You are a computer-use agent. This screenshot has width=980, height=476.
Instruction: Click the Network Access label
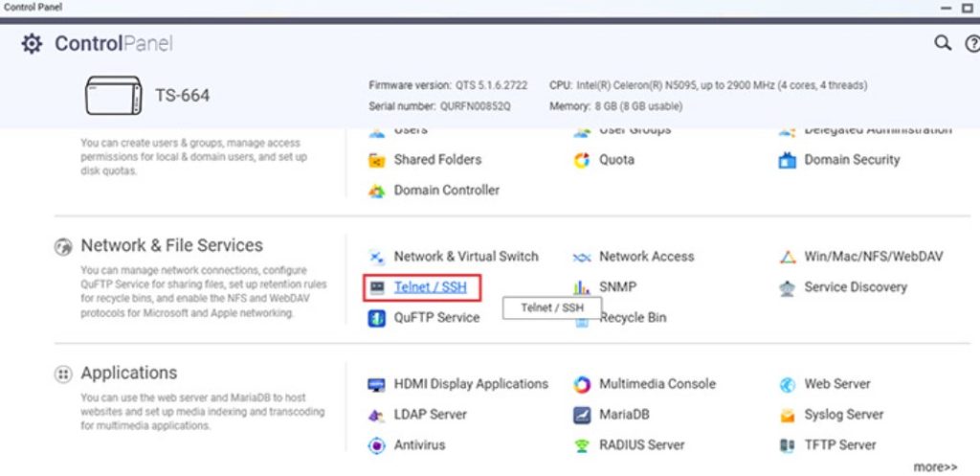coord(646,257)
